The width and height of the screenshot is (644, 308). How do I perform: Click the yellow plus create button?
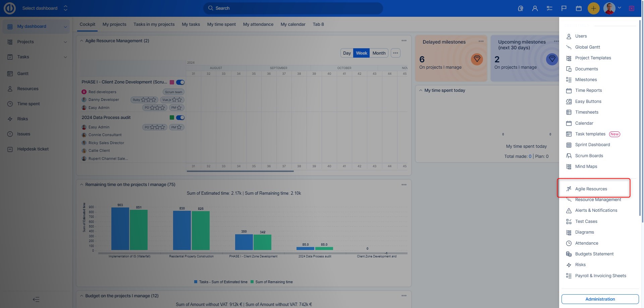point(593,8)
